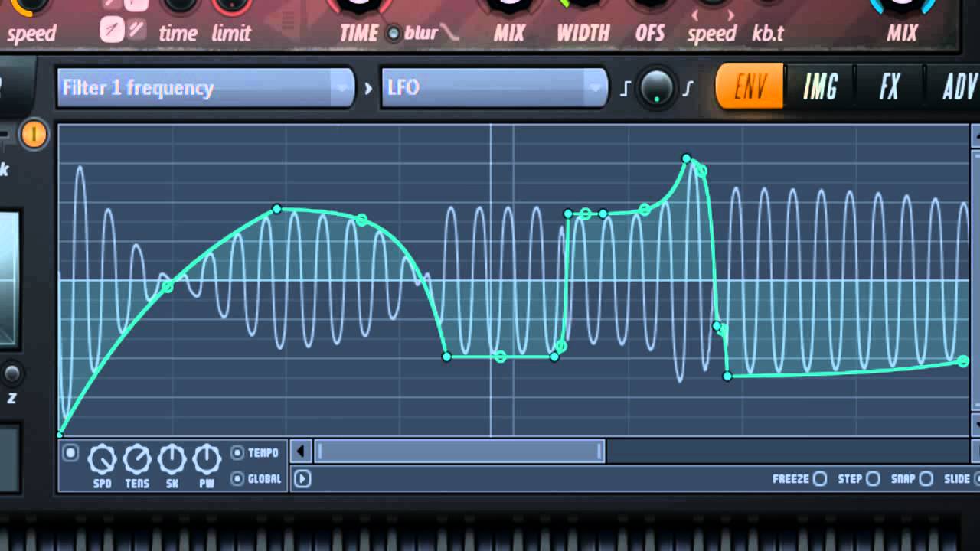980x551 pixels.
Task: Select the envelope start point at bottom left
Action: [60, 434]
